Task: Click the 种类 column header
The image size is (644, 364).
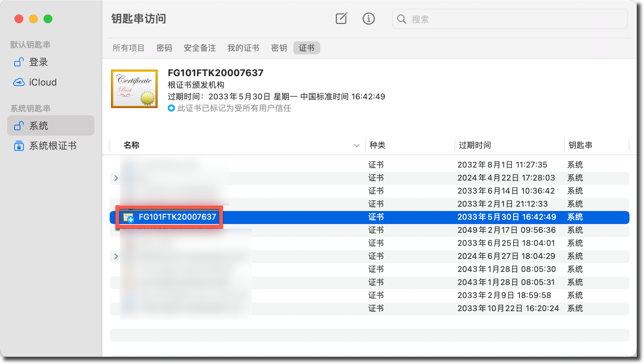Action: click(x=378, y=145)
